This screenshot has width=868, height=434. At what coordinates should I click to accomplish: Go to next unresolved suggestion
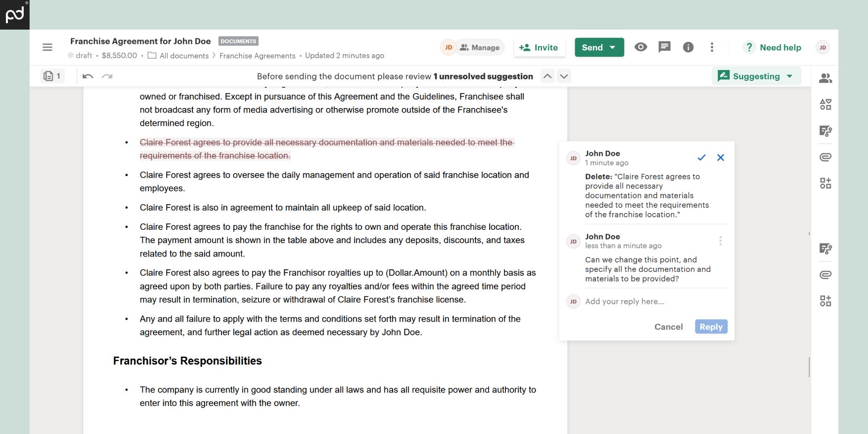click(x=564, y=76)
